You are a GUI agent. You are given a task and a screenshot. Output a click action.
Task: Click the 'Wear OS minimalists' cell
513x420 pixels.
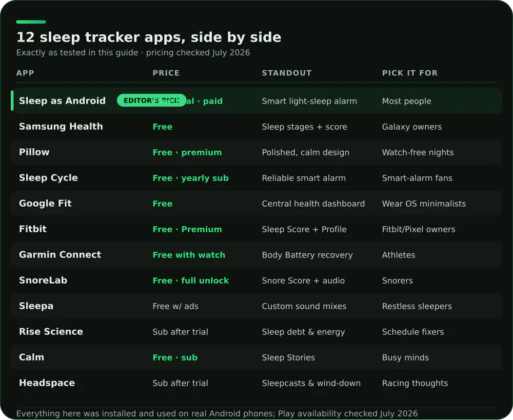tap(424, 204)
